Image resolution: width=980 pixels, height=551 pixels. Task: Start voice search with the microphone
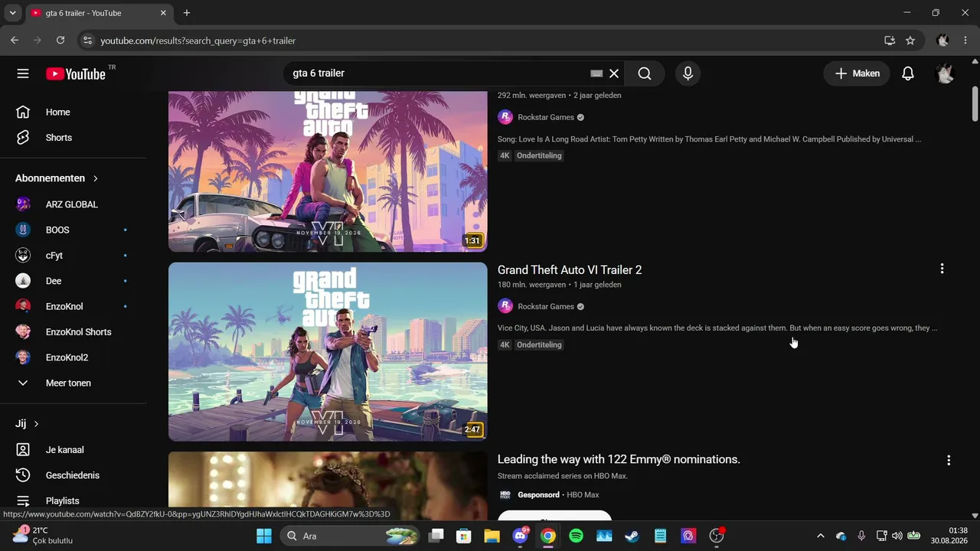(x=688, y=73)
